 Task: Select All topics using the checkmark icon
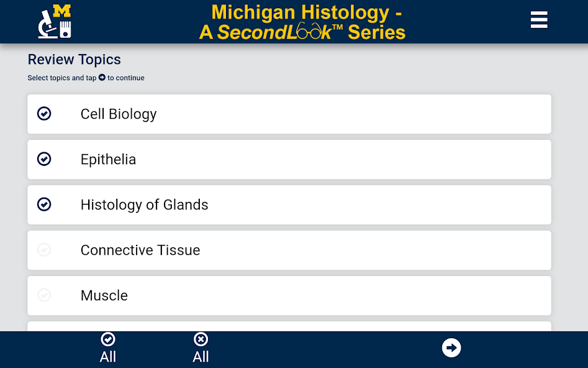click(108, 347)
